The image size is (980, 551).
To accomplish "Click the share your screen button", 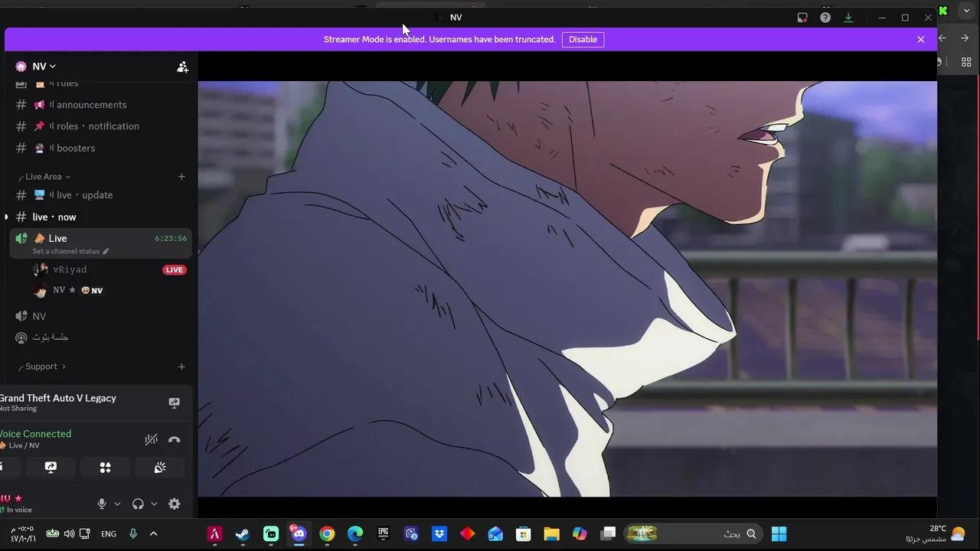I will [51, 468].
